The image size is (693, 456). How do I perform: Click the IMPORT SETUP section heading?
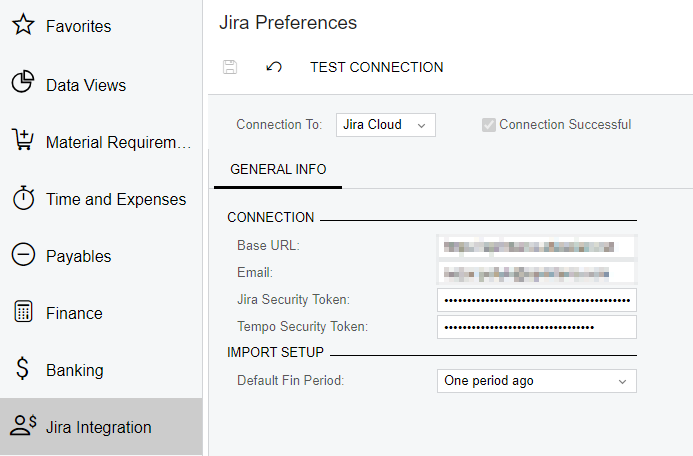point(275,352)
